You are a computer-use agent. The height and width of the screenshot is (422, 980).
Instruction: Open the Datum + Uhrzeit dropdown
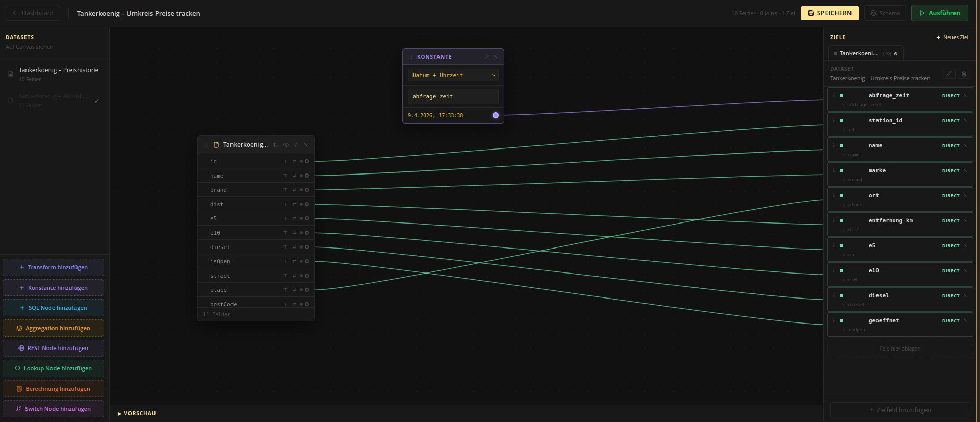453,75
